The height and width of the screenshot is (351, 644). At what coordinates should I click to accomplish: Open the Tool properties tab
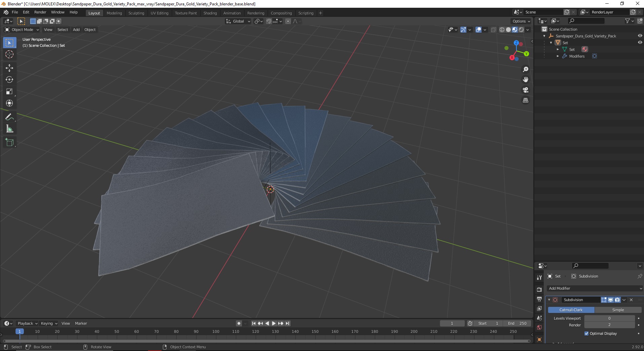tap(539, 277)
